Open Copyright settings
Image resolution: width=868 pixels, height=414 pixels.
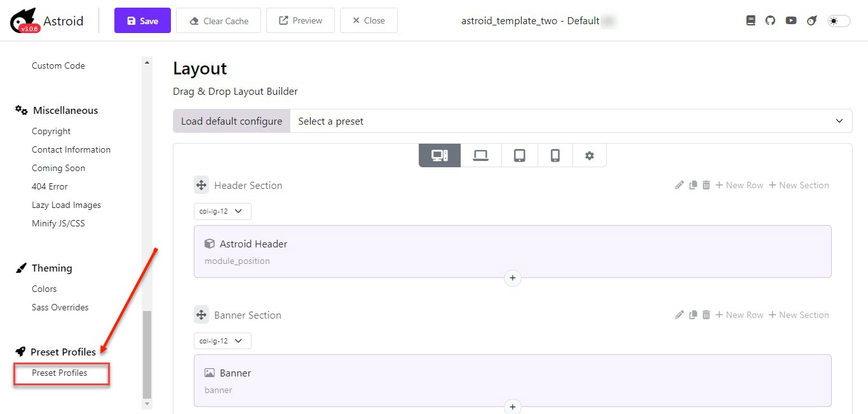(x=51, y=131)
